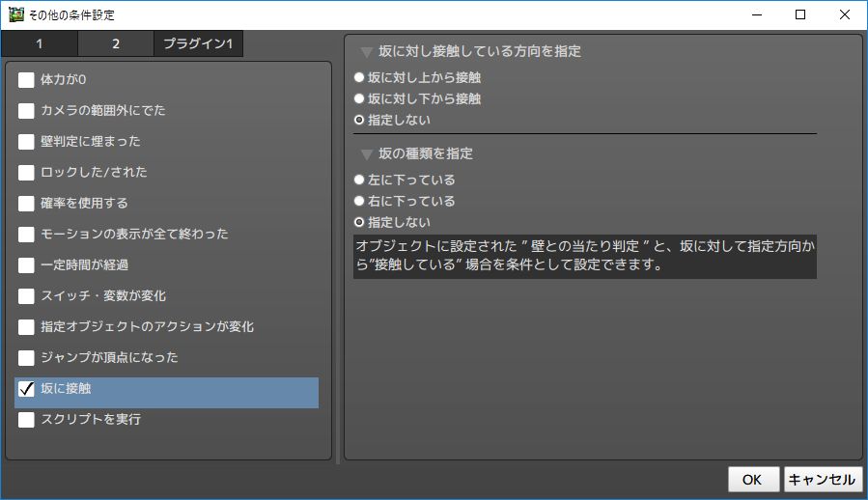Switch to tab 2

pyautogui.click(x=116, y=43)
